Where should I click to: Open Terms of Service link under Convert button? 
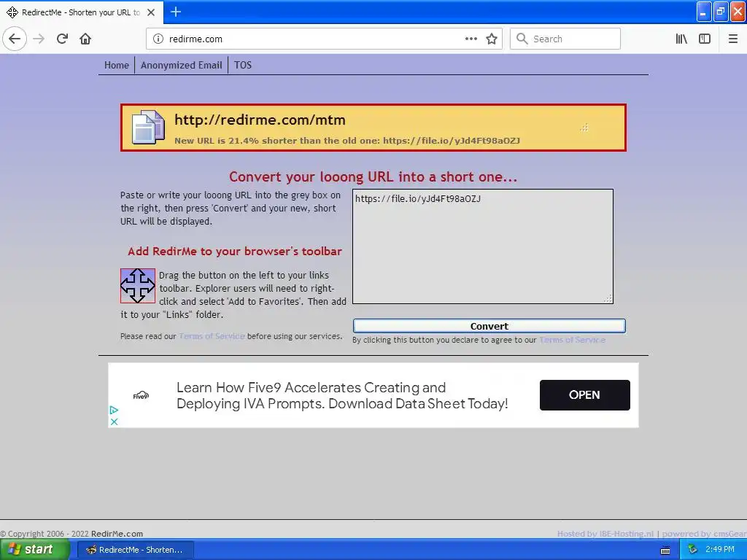pos(572,340)
